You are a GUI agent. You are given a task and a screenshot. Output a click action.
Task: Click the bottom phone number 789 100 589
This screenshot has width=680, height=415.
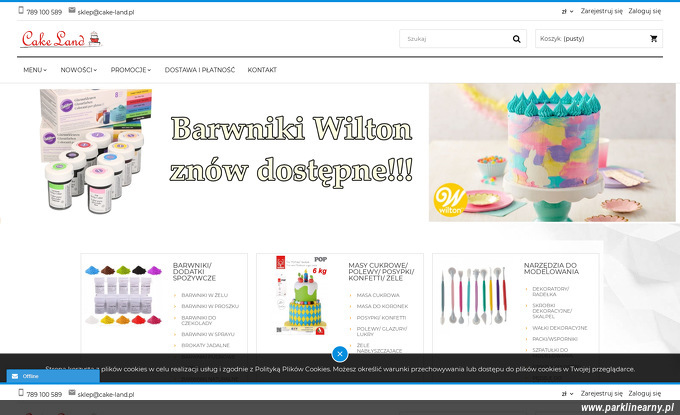(x=44, y=395)
